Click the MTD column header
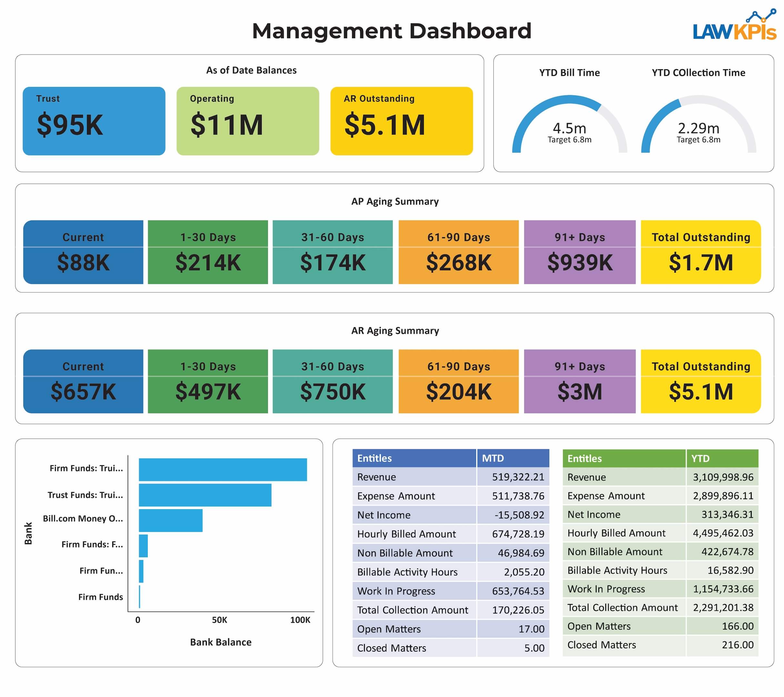The height and width of the screenshot is (697, 784). [512, 458]
